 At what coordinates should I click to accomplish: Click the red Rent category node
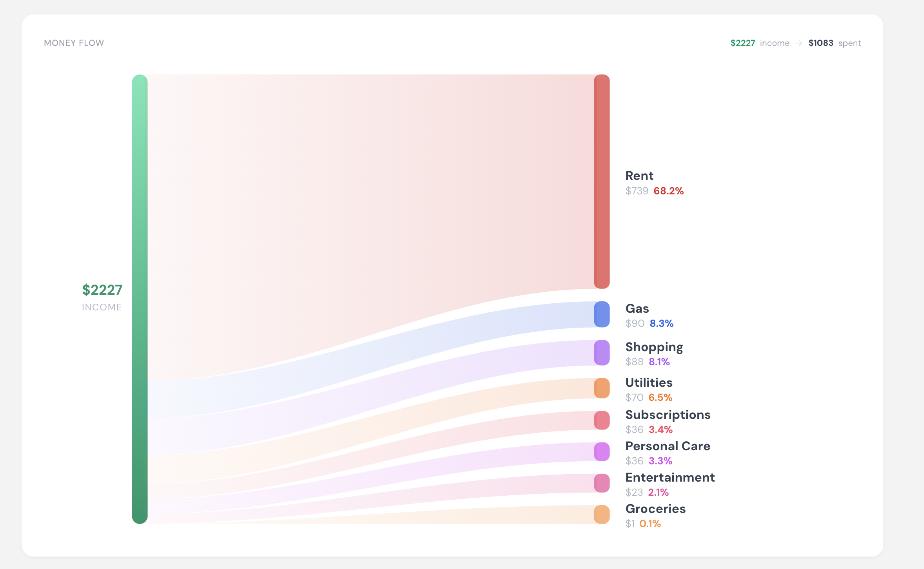pos(602,180)
